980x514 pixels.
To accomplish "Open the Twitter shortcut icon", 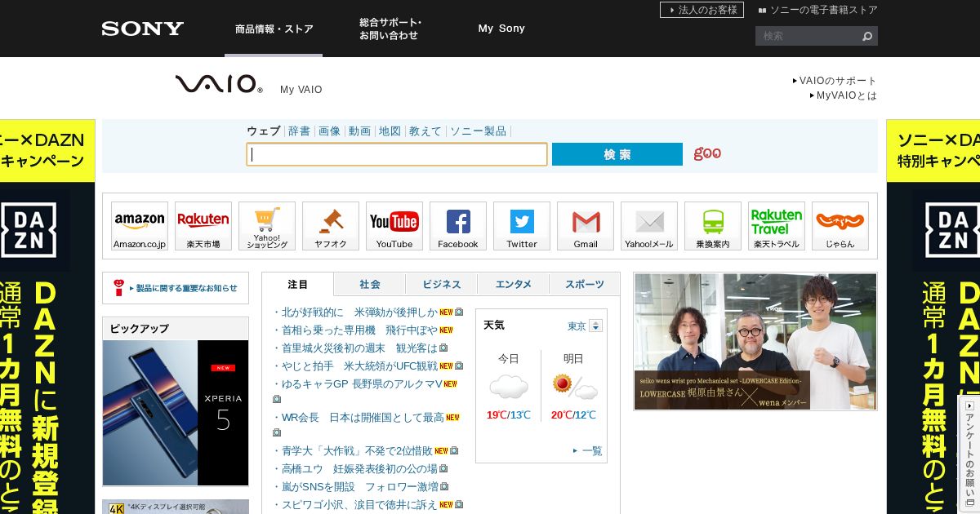I will [x=522, y=226].
